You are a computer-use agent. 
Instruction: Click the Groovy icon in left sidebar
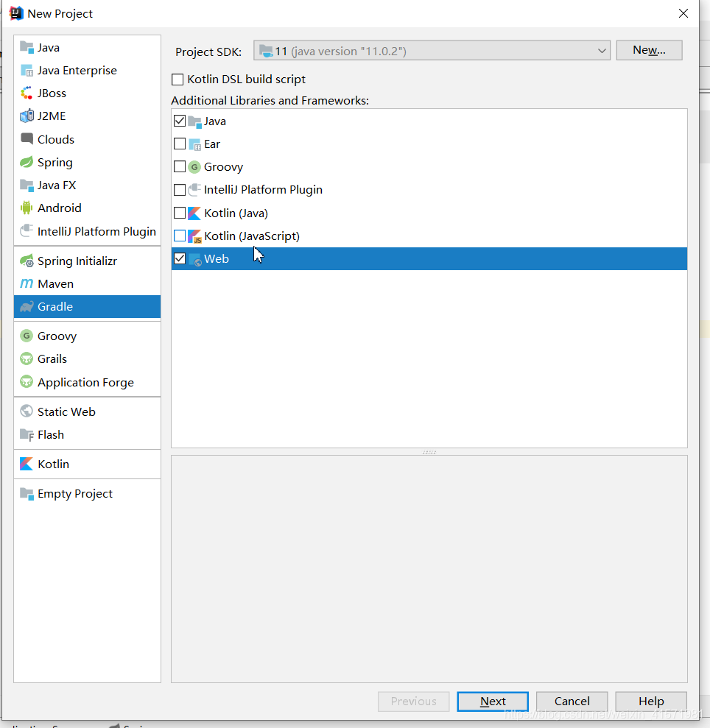tap(27, 336)
